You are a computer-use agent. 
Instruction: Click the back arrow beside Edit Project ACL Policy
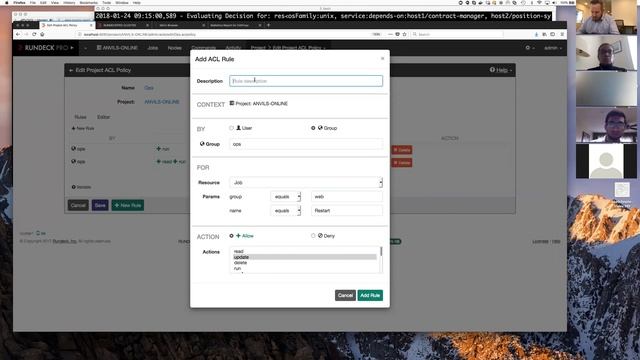click(x=71, y=70)
